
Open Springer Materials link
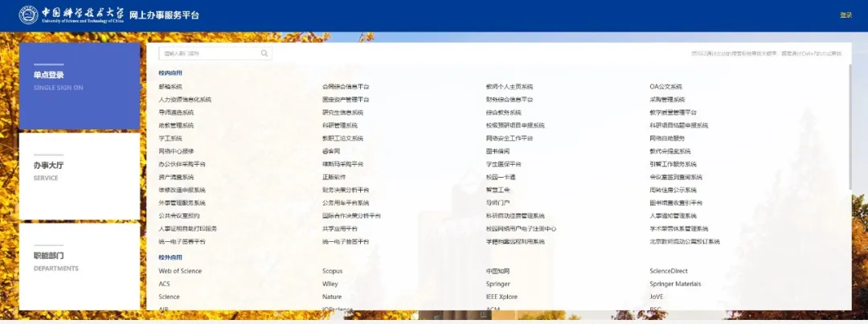click(x=675, y=284)
